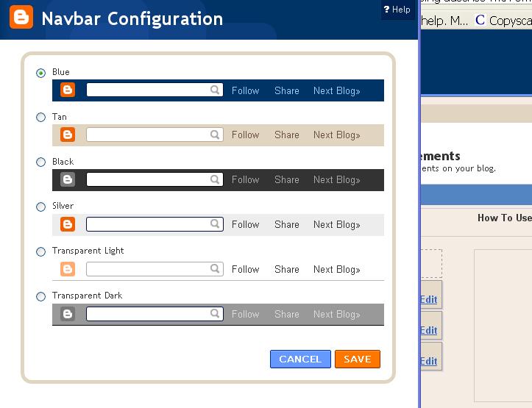
Task: Click Blogger icon in Blue navbar preview
Action: (x=68, y=90)
